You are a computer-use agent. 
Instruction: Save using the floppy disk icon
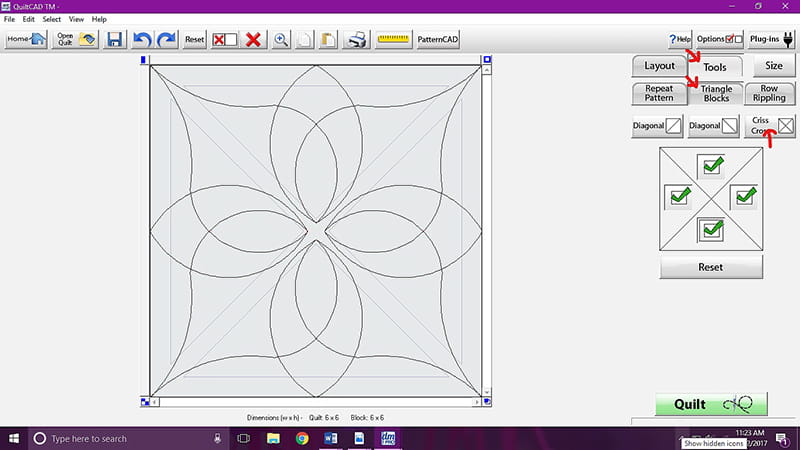tap(115, 40)
